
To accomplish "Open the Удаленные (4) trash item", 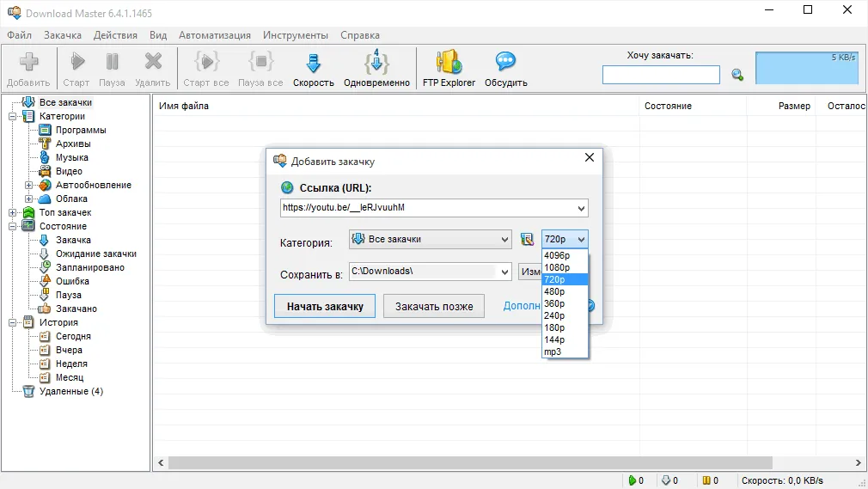I will pos(70,391).
